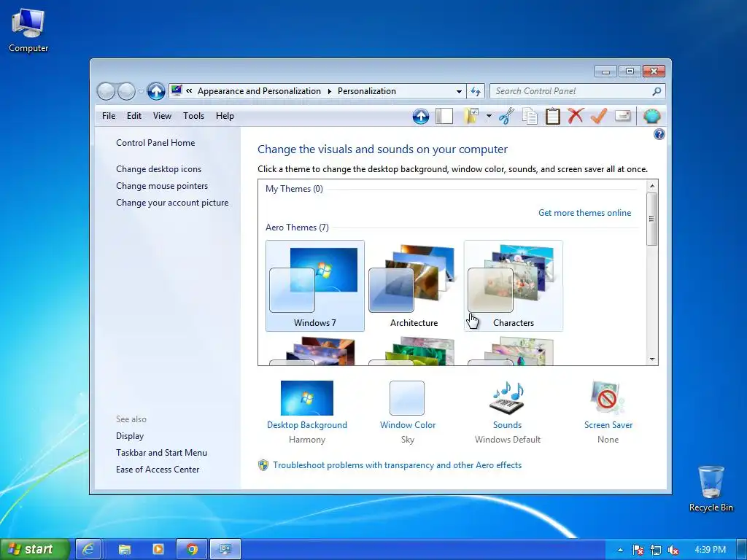
Task: Open the folder options toolbar icon
Action: coord(472,116)
